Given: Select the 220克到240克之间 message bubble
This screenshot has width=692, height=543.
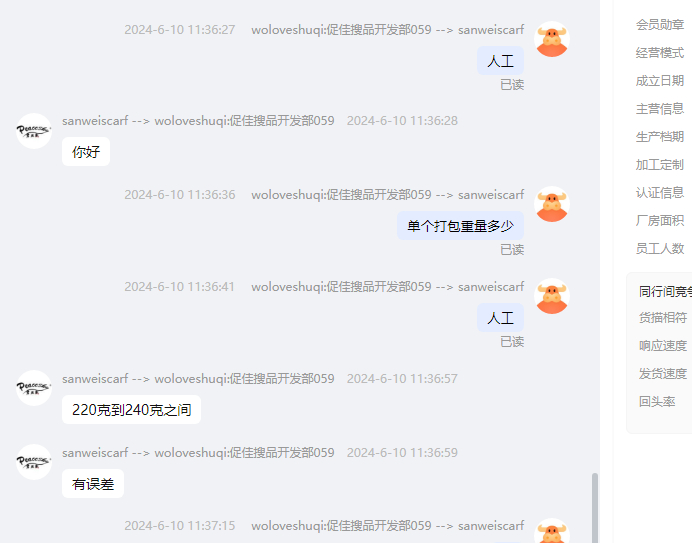Looking at the screenshot, I should tap(131, 410).
